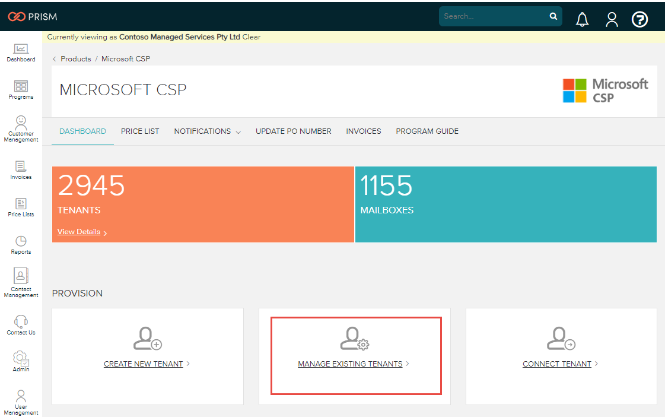Navigate back to Products breadcrumb
Image resolution: width=666 pixels, height=417 pixels.
(76, 59)
